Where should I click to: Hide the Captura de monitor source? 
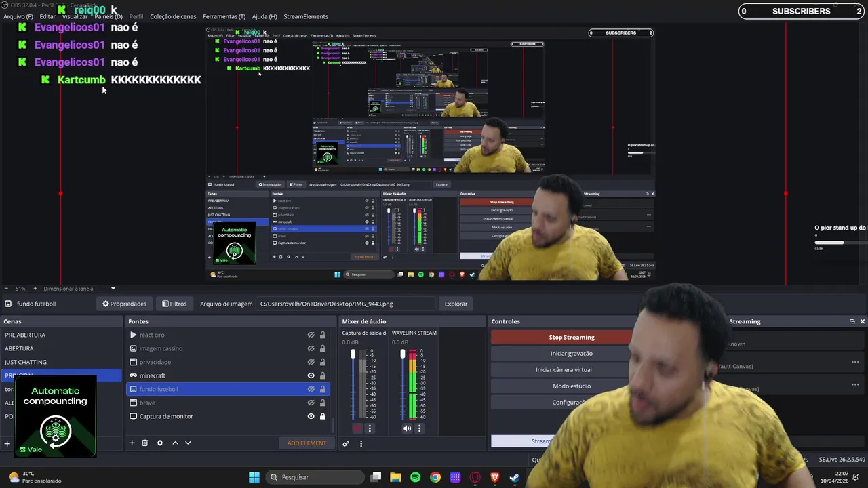click(311, 416)
